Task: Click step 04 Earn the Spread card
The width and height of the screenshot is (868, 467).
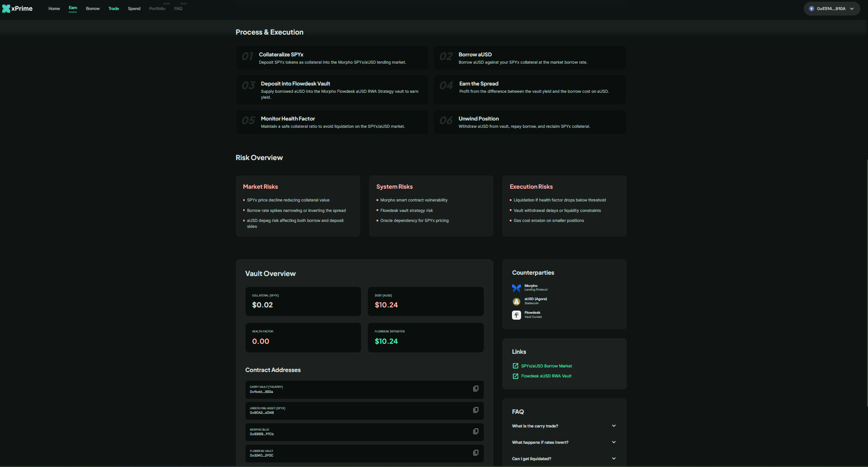Action: pos(530,90)
